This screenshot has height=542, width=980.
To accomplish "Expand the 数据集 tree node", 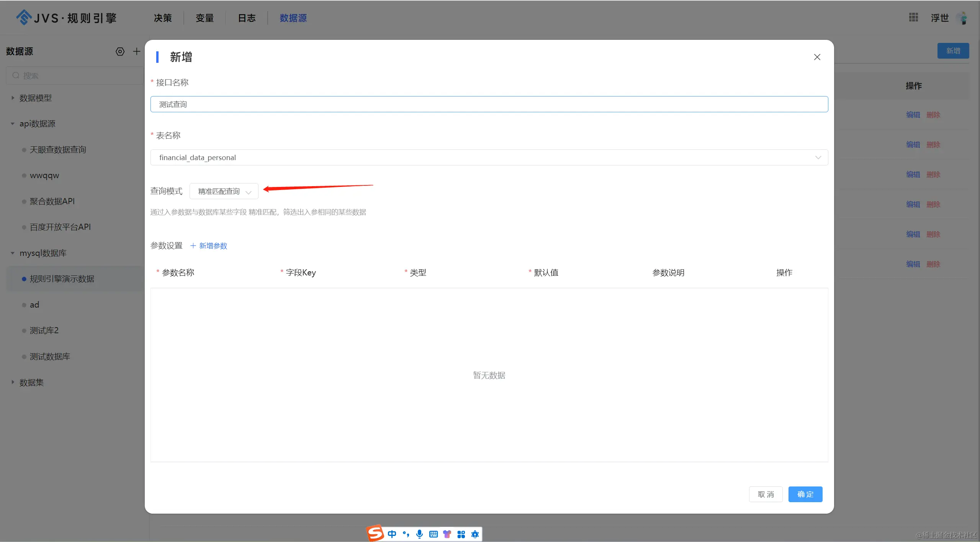I will pyautogui.click(x=13, y=382).
